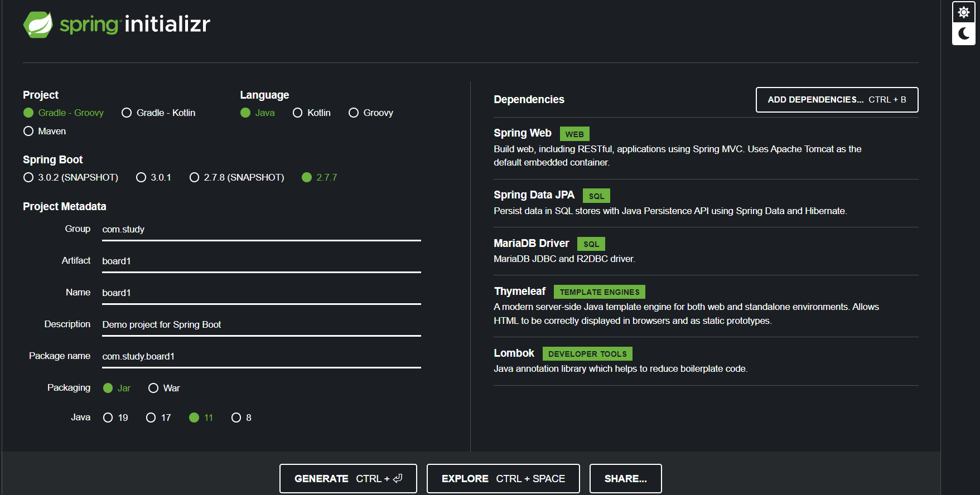Select Spring Boot 2.7.8 (SNAPSHOT)

click(237, 177)
